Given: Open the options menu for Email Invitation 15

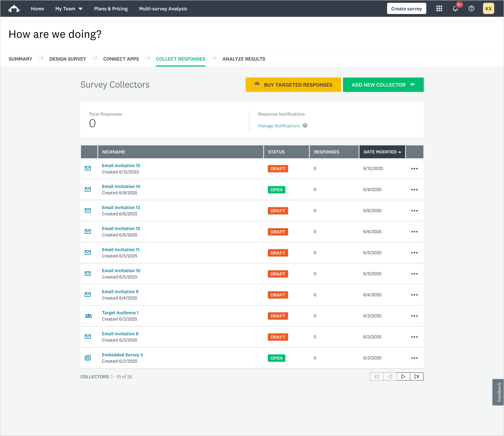Looking at the screenshot, I should tap(414, 169).
